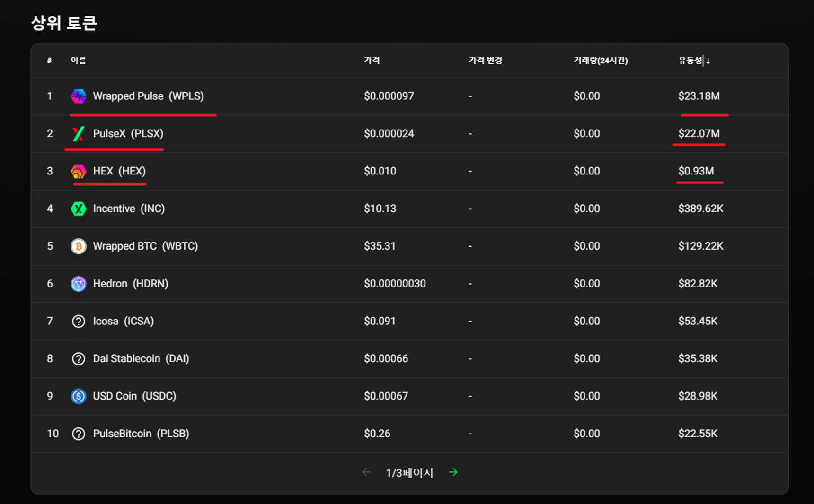This screenshot has width=814, height=504.
Task: Click the Dai Stablecoin question-mark placeholder icon
Action: (x=79, y=359)
